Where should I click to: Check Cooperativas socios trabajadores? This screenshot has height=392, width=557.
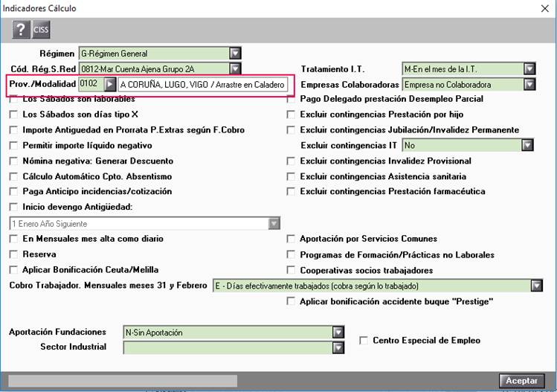click(291, 271)
